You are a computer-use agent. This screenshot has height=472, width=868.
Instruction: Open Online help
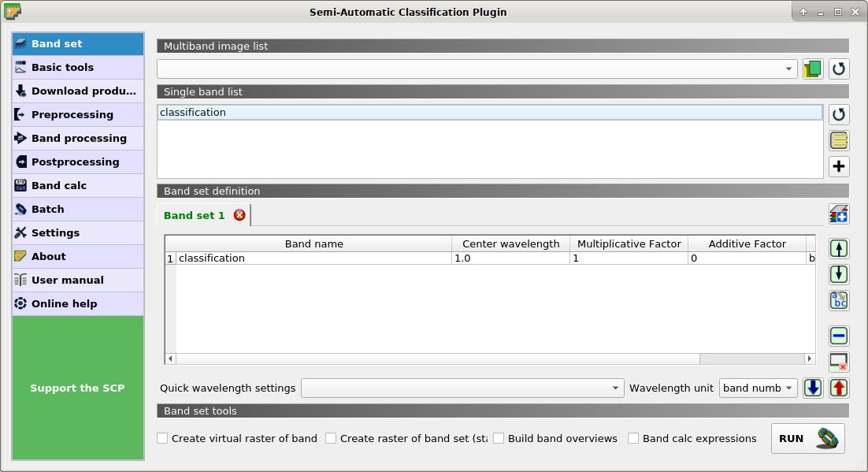point(77,303)
